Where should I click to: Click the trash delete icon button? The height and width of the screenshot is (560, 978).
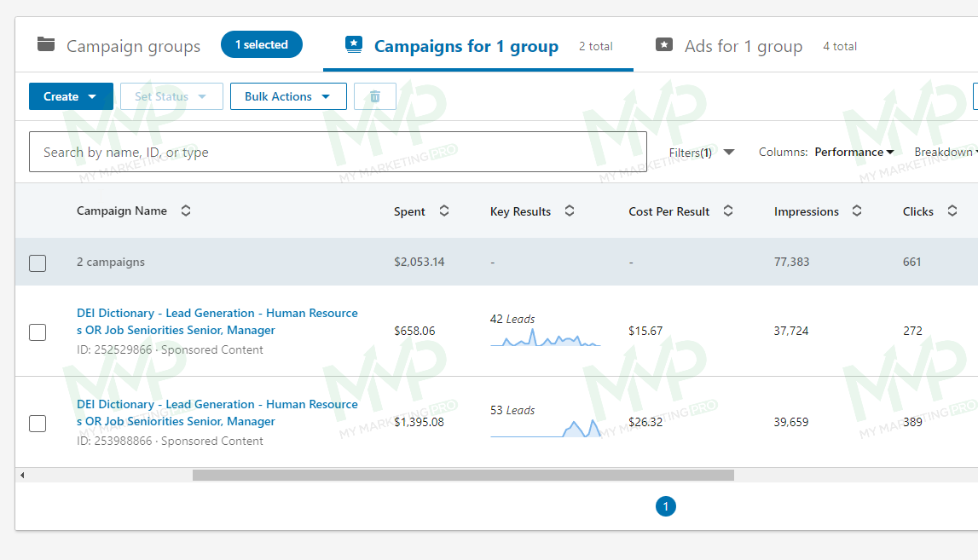pos(375,96)
